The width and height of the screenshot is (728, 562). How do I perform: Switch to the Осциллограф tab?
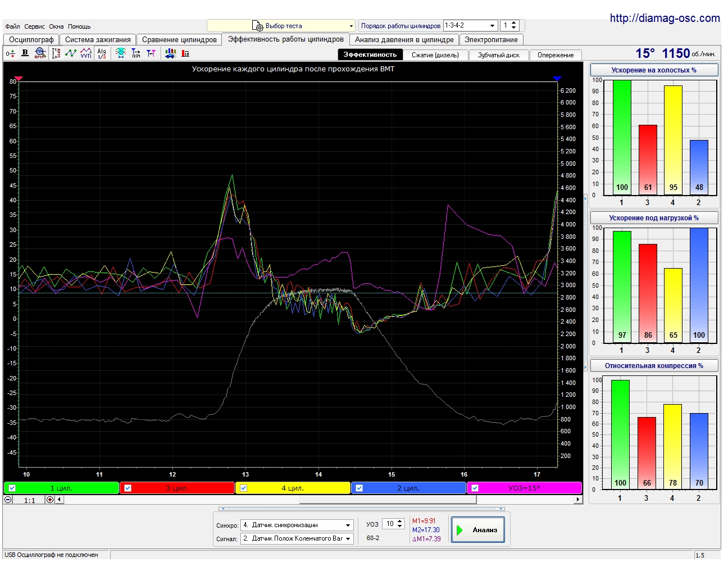(31, 39)
